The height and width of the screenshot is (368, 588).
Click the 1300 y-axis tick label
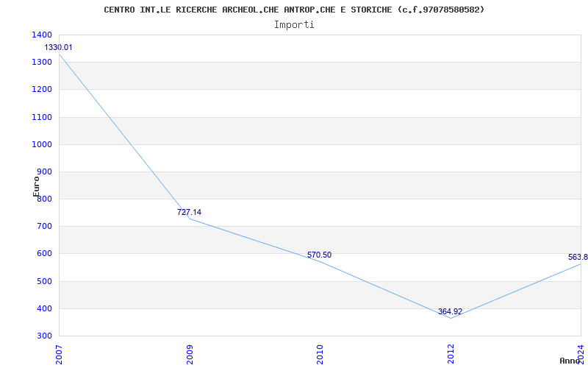[42, 63]
